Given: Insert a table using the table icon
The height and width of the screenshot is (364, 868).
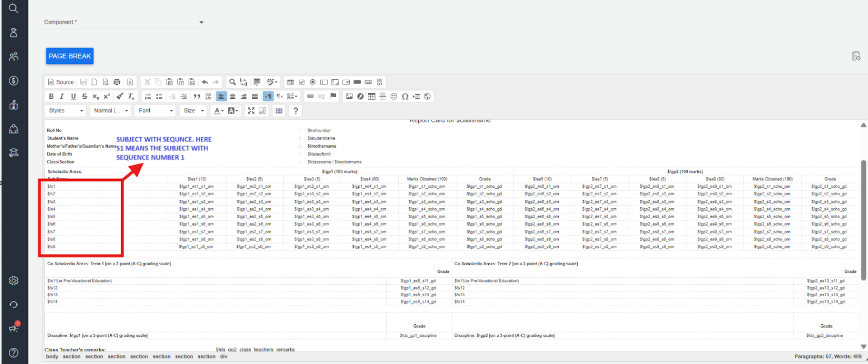Looking at the screenshot, I should (x=371, y=97).
